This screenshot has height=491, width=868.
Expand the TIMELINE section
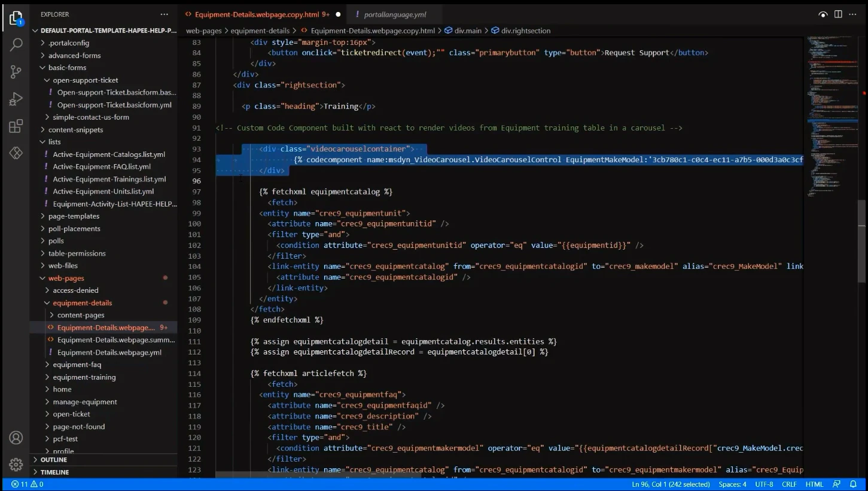[x=54, y=472]
